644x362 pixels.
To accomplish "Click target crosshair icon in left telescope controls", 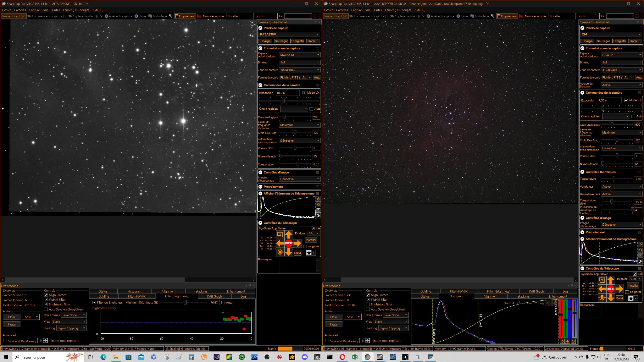I will click(280, 252).
